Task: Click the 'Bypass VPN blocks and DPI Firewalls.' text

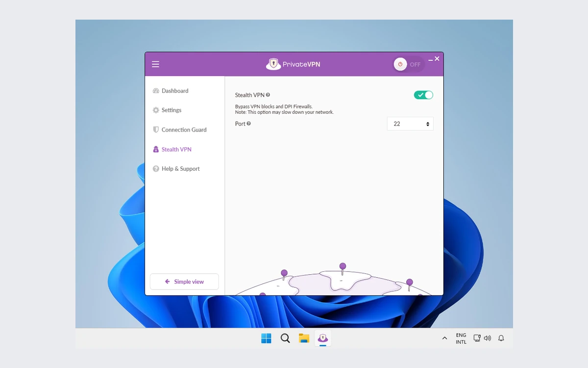Action: tap(274, 106)
